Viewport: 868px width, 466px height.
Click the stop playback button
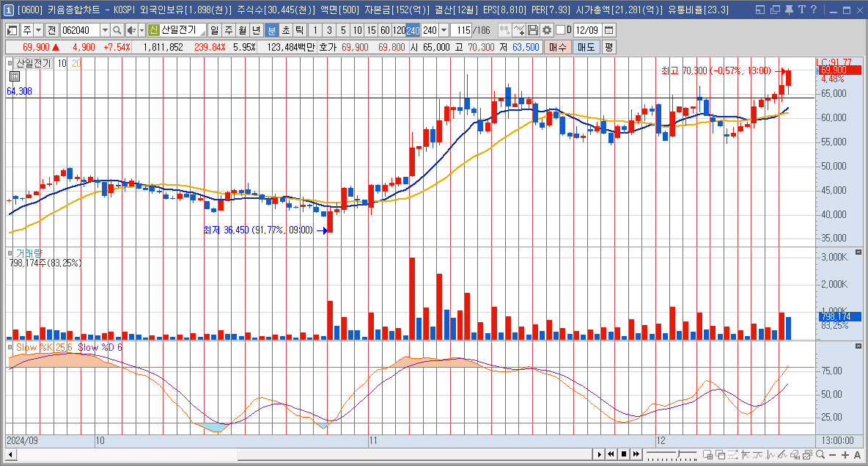coord(623,454)
